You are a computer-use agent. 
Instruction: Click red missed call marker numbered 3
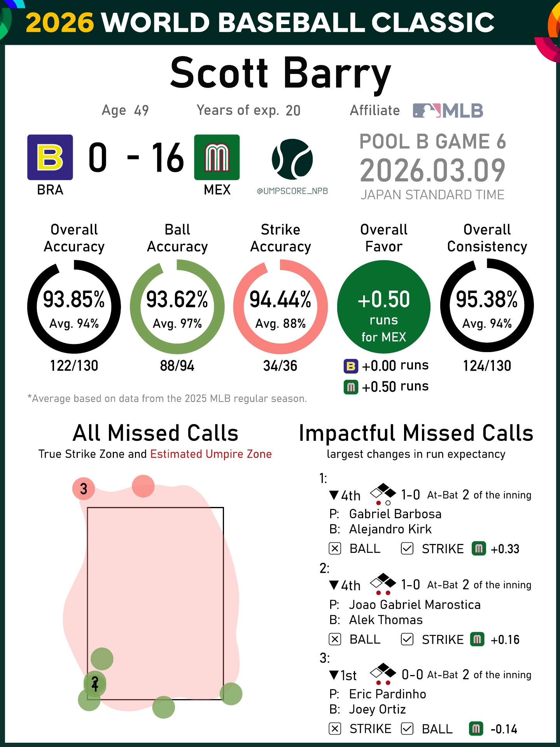(x=83, y=489)
